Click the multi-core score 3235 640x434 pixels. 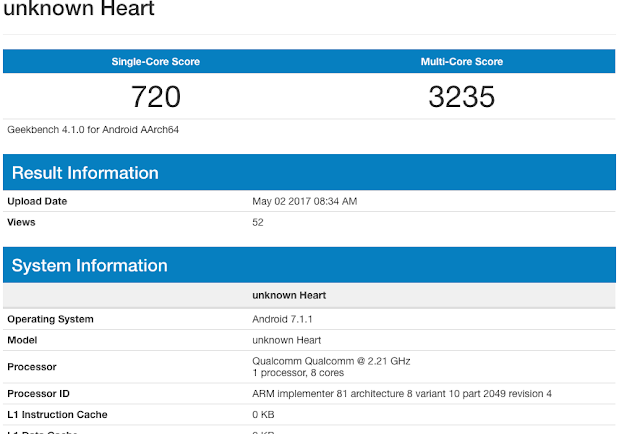462,97
